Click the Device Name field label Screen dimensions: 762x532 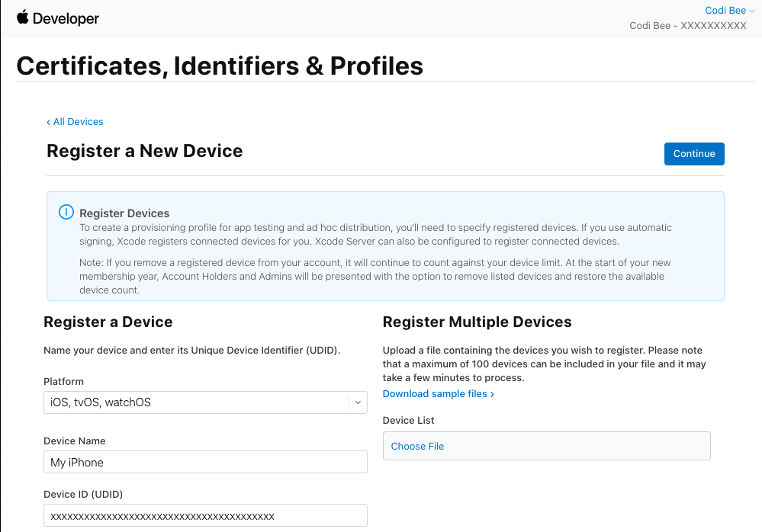point(75,441)
